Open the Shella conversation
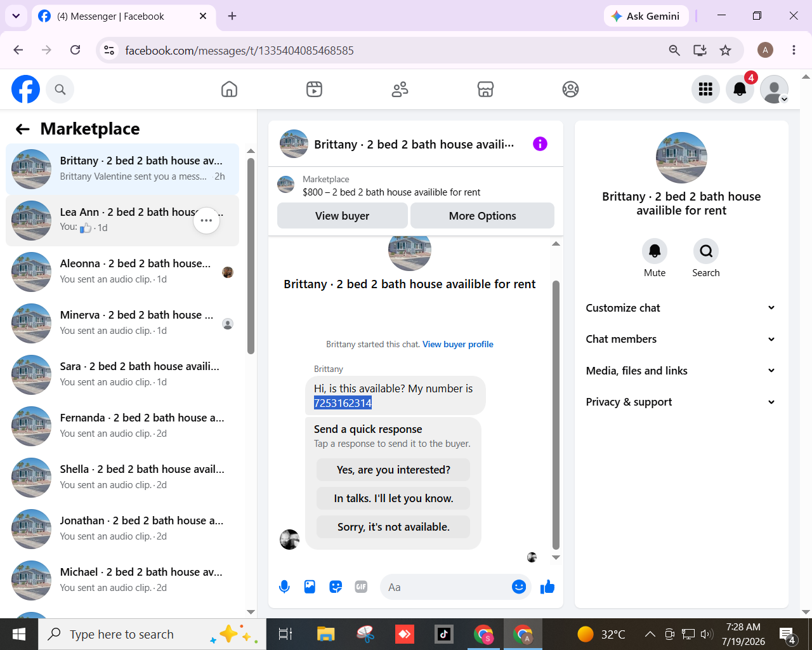The width and height of the screenshot is (812, 650). click(x=122, y=477)
